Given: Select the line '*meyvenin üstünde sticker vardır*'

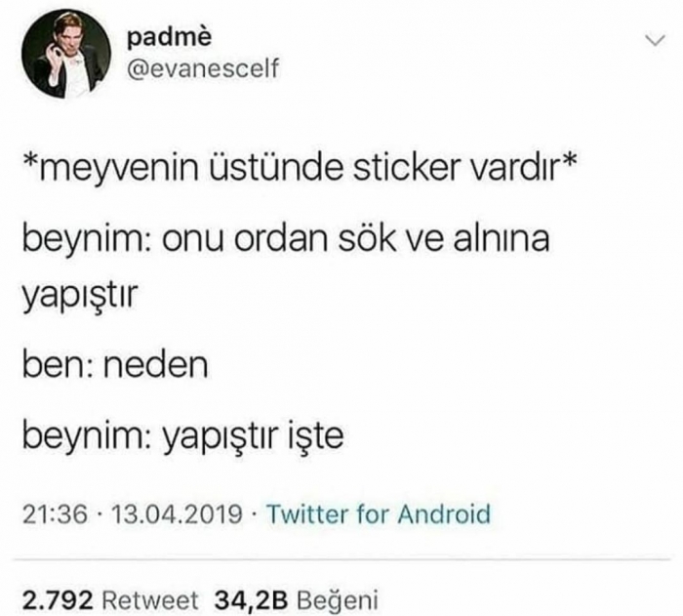Looking at the screenshot, I should tap(301, 169).
